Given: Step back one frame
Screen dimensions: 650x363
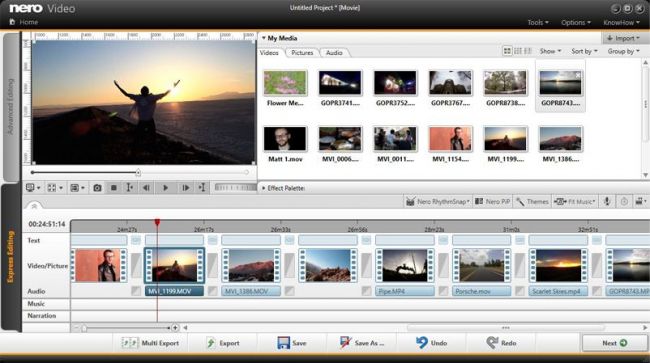Looking at the screenshot, I should click(146, 188).
